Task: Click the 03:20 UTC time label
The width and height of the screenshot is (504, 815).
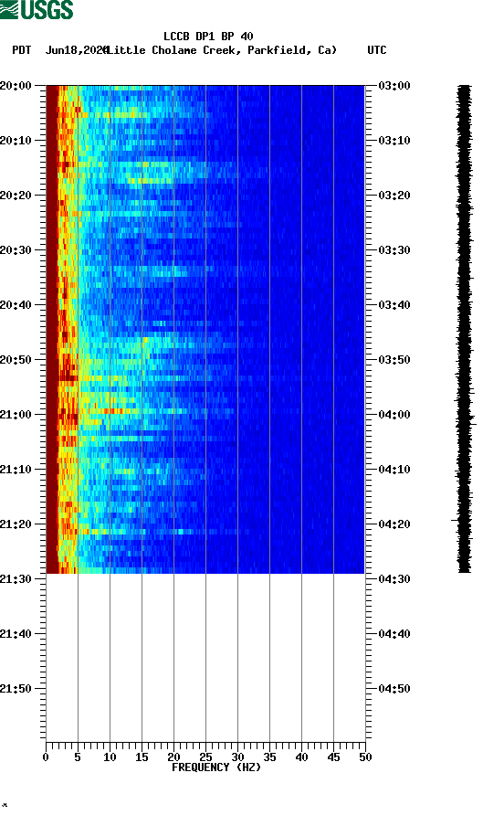Action: pos(394,196)
